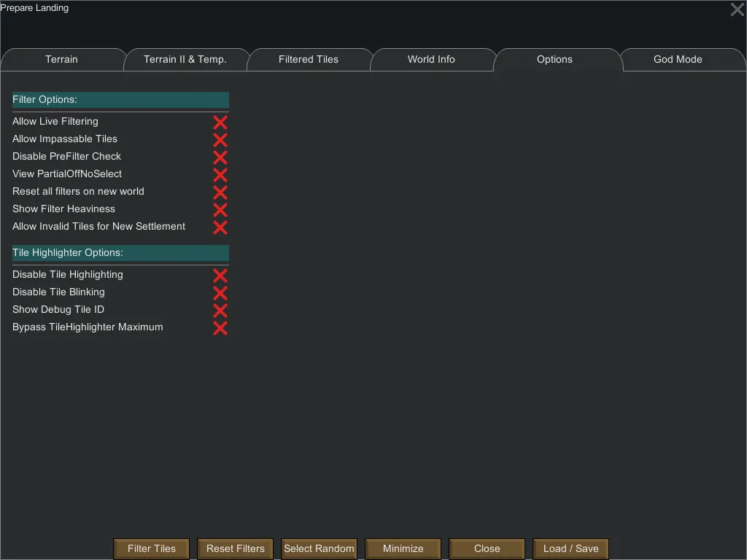This screenshot has width=747, height=560.
Task: Toggle Disable Tile Highlighting checkbox
Action: [x=220, y=275]
